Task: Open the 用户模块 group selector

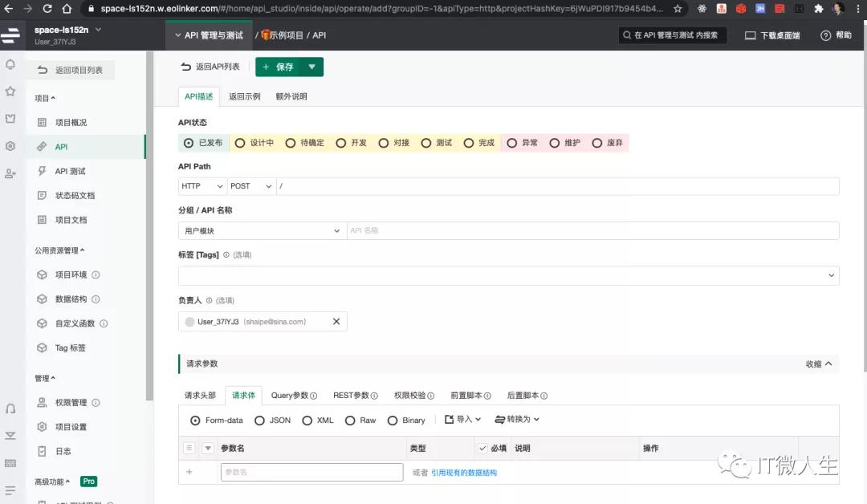Action: pos(262,230)
